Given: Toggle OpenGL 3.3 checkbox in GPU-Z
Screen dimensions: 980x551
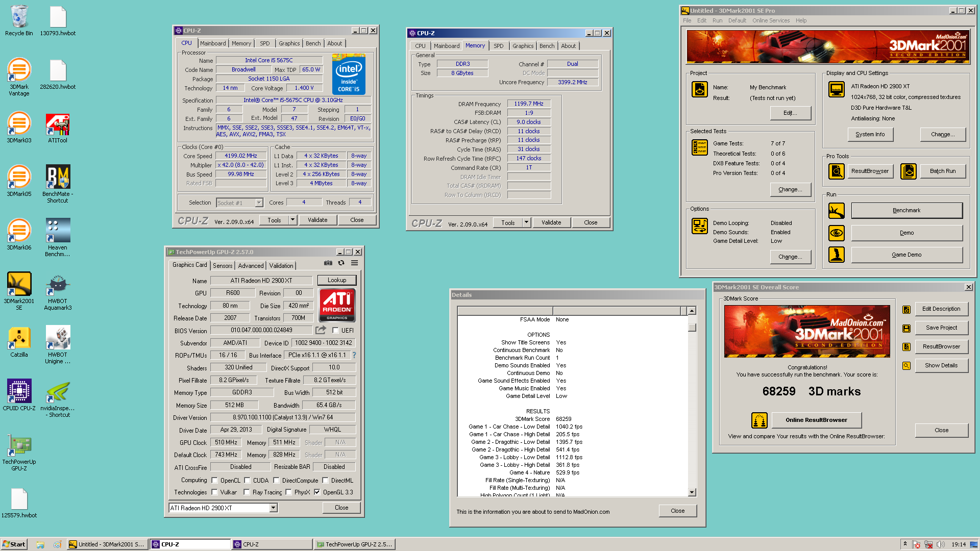Looking at the screenshot, I should click(x=317, y=492).
